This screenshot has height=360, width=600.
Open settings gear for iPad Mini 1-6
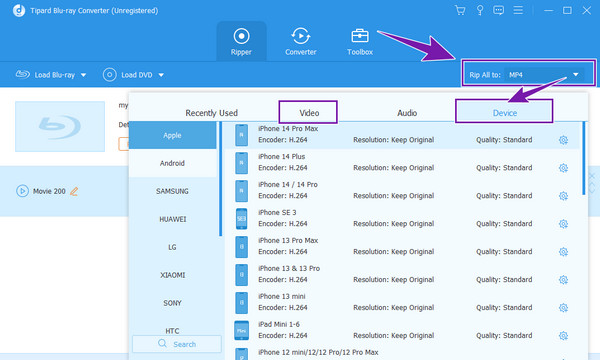[563, 336]
